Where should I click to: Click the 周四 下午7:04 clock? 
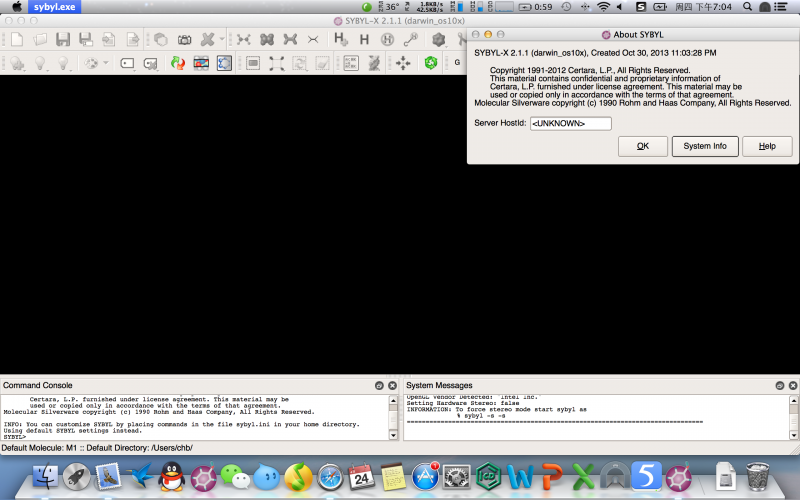[704, 7]
